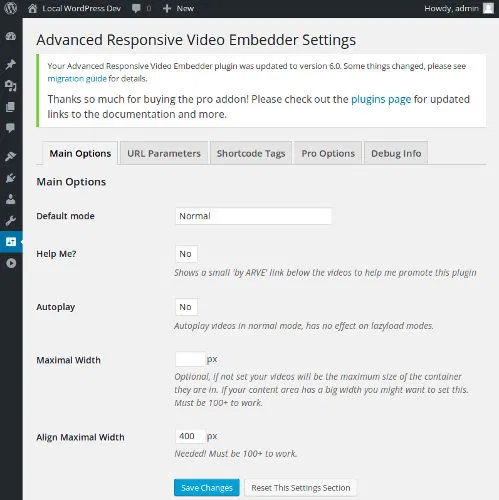Click the Align Maximal Width label

coord(80,437)
